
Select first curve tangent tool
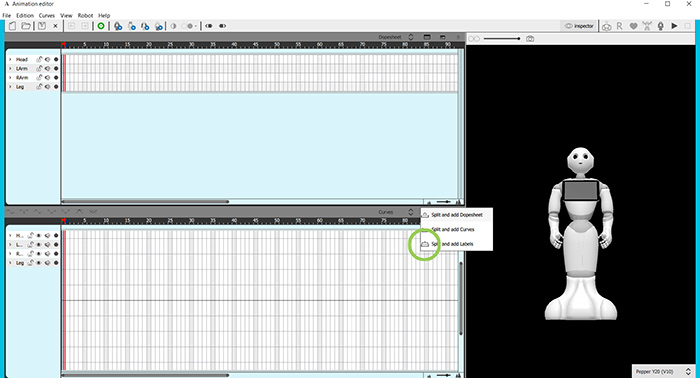point(10,212)
